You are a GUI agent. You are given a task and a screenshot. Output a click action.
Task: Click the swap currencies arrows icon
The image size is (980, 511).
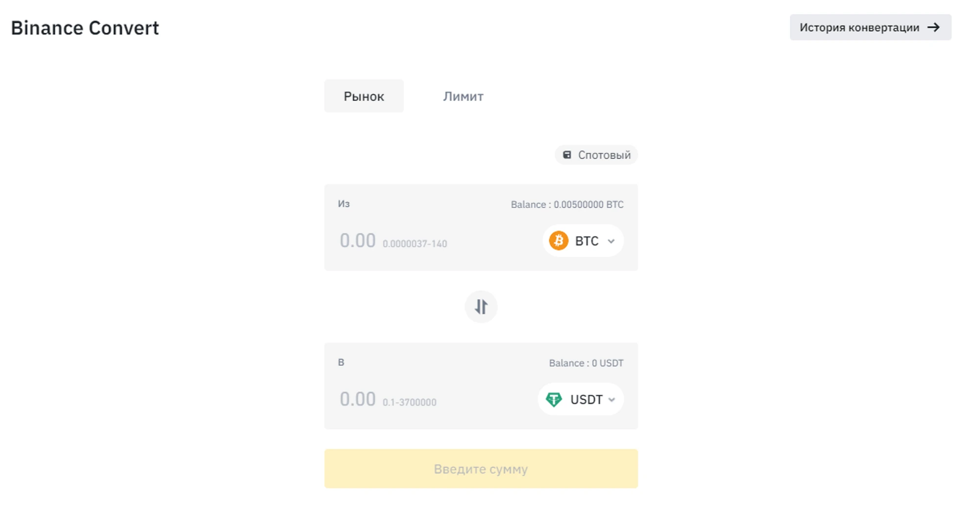[x=481, y=307]
